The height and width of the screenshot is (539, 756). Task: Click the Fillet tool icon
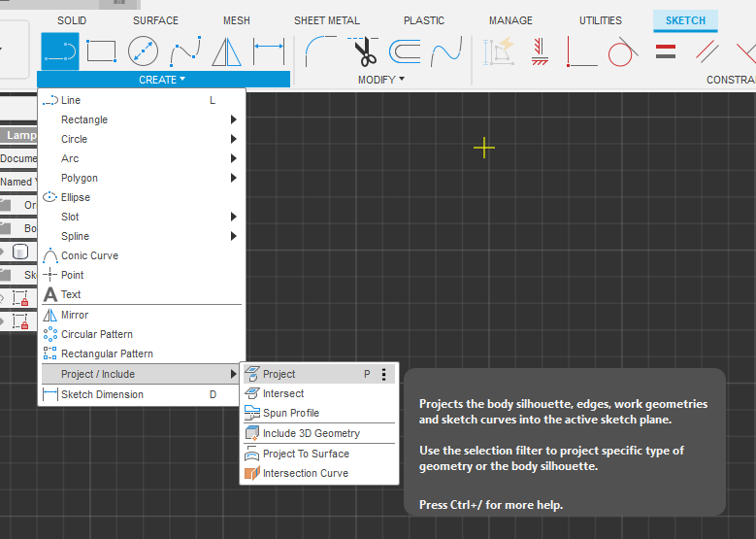[x=320, y=51]
